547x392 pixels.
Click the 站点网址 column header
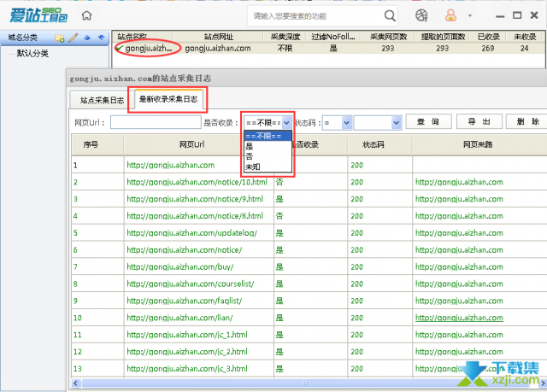[219, 37]
